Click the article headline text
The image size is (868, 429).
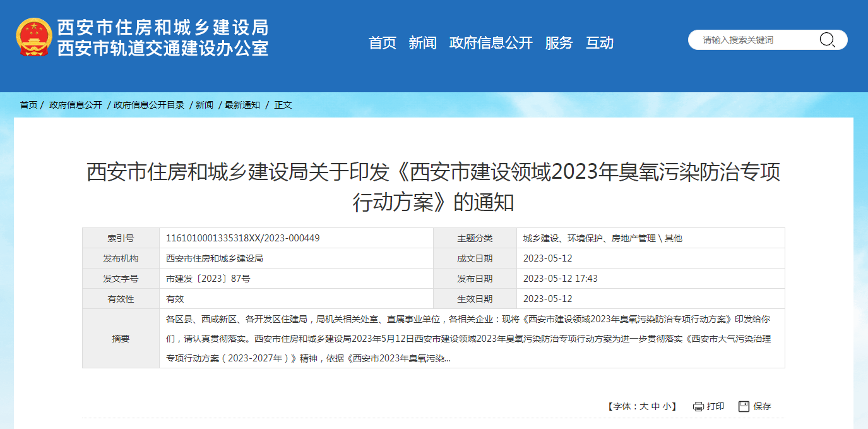pyautogui.click(x=434, y=187)
